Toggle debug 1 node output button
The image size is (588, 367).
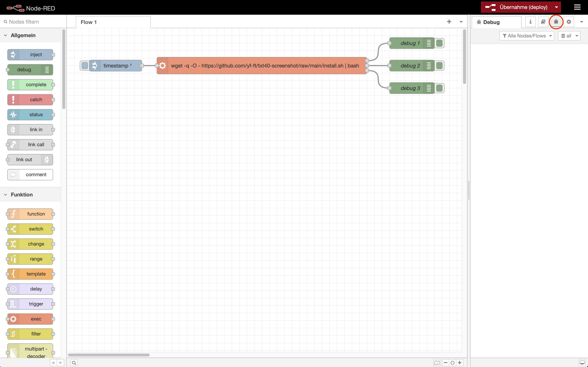coord(439,43)
